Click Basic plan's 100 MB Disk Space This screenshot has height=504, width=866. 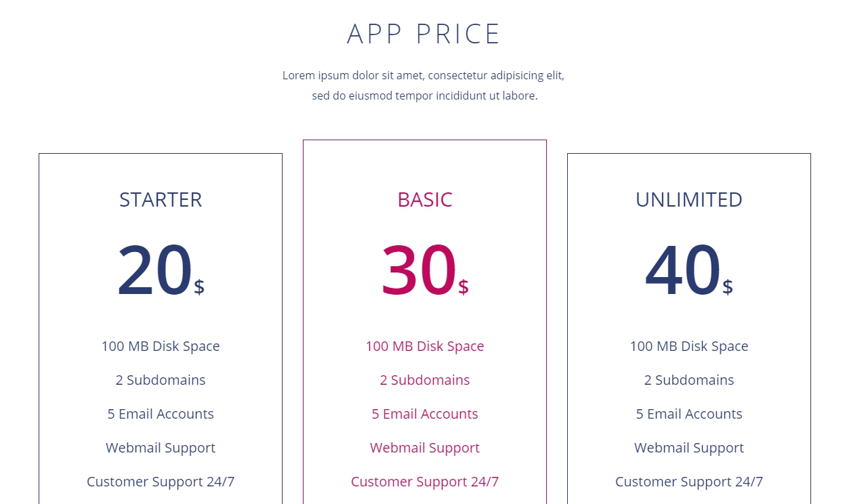click(425, 346)
